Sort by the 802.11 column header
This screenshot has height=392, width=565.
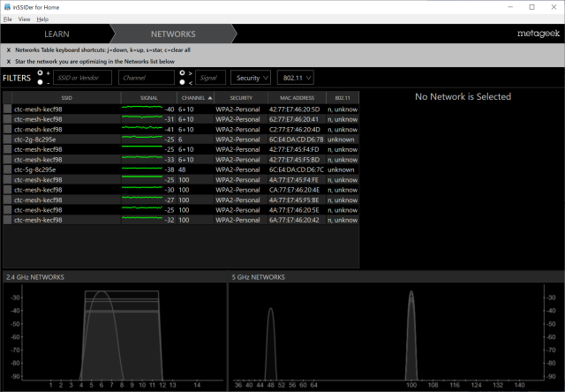tap(343, 98)
